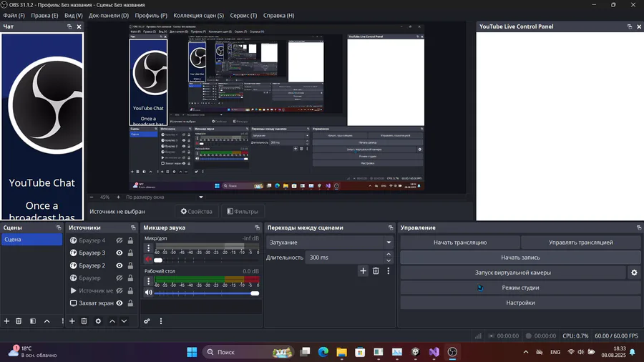Unmute the Микр/доп audio channel
The width and height of the screenshot is (644, 362).
pyautogui.click(x=148, y=259)
